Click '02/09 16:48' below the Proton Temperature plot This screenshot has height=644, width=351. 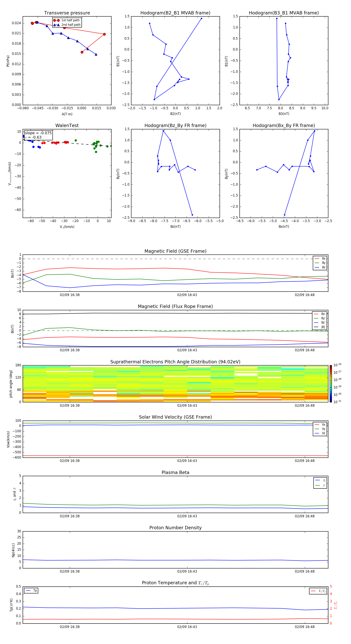click(305, 627)
